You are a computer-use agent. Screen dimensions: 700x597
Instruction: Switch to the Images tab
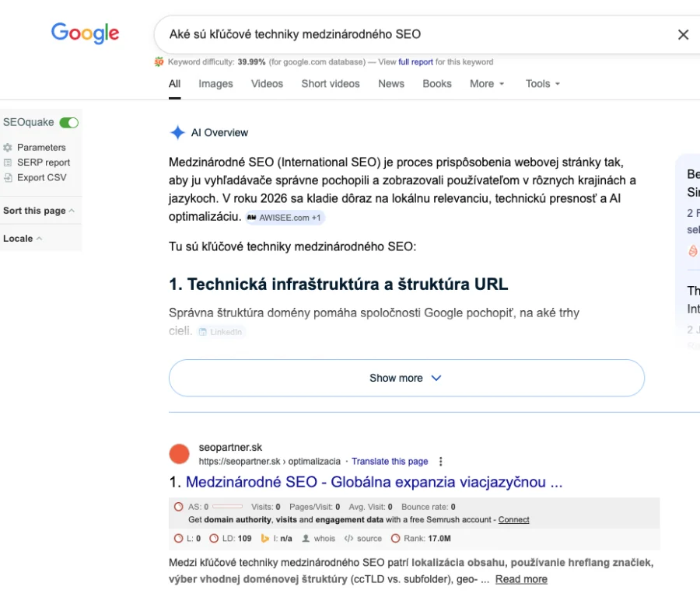click(x=215, y=84)
